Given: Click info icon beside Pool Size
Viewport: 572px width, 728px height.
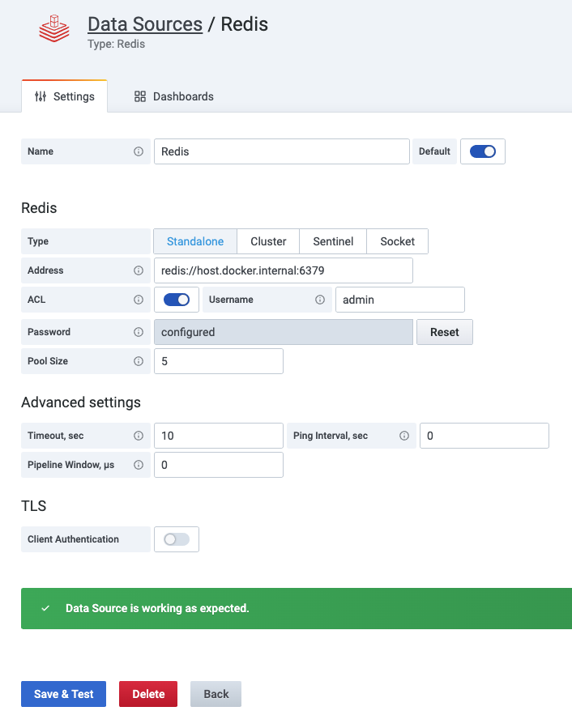Looking at the screenshot, I should (139, 361).
